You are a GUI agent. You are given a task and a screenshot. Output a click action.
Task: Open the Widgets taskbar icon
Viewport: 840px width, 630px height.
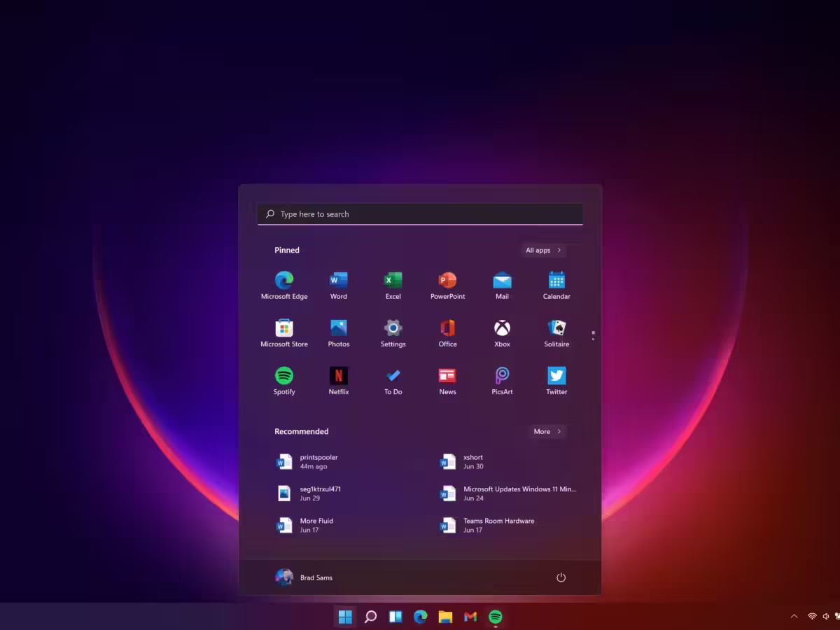(x=395, y=617)
